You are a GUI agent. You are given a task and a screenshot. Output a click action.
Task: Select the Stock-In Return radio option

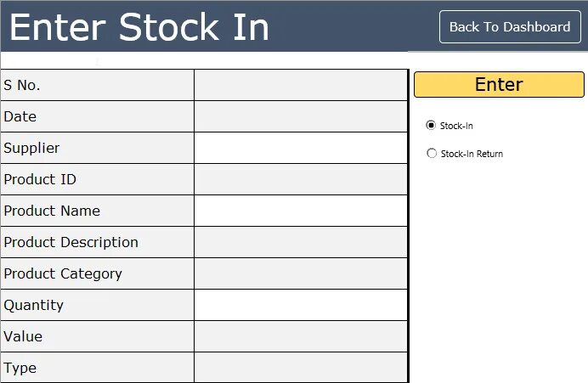(432, 153)
